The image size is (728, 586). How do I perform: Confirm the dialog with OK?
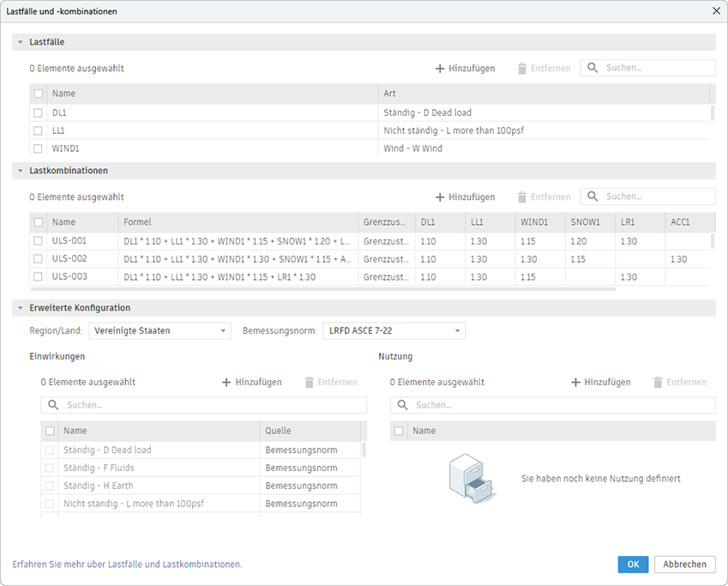tap(633, 565)
